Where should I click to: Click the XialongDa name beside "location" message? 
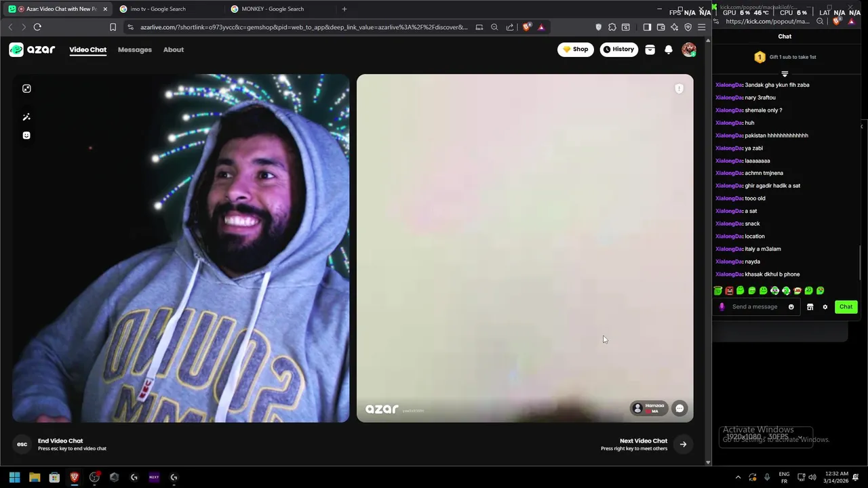point(729,237)
